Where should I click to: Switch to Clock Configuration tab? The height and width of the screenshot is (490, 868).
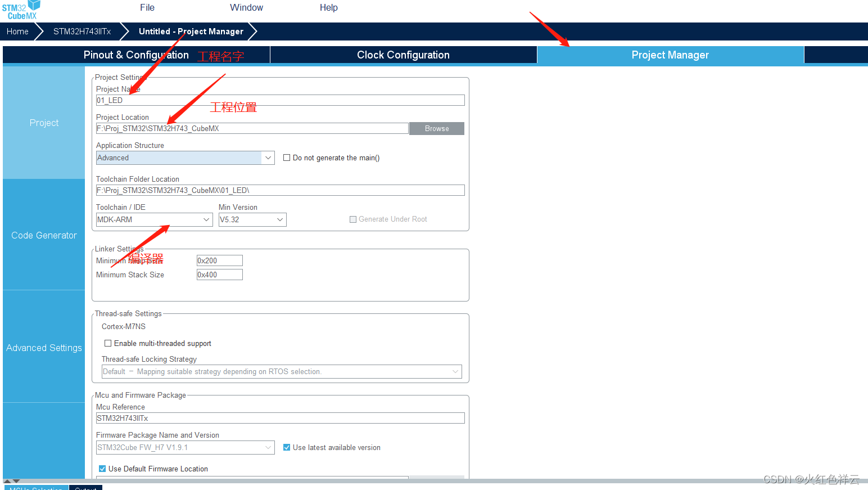pos(403,55)
